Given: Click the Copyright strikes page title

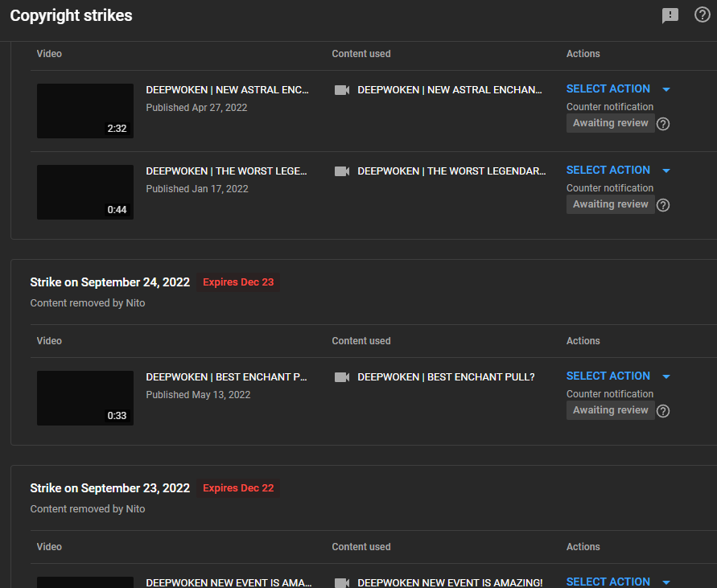Looking at the screenshot, I should [71, 15].
